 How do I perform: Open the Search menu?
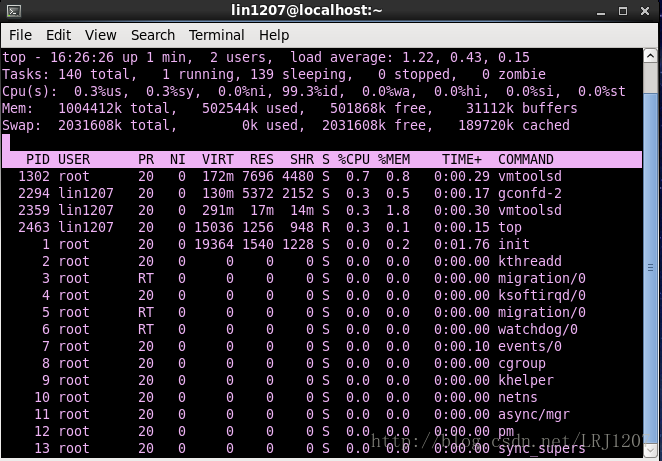[x=153, y=35]
